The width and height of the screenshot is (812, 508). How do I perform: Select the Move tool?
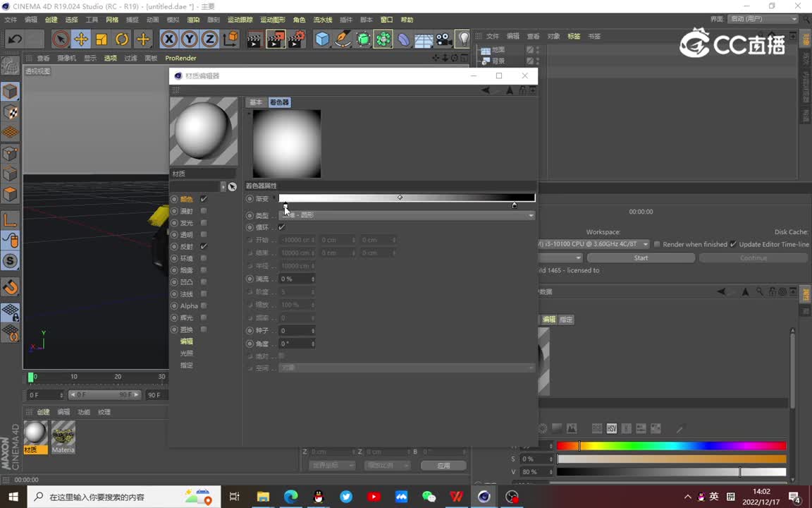[81, 39]
